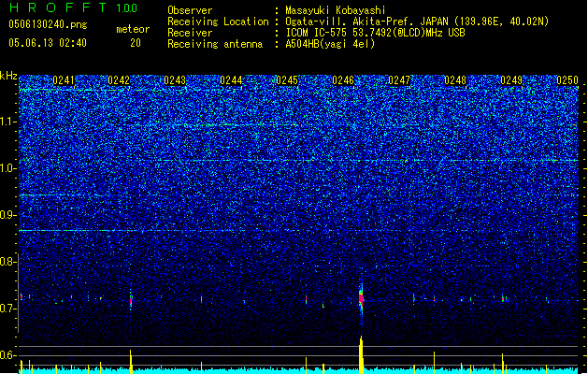The width and height of the screenshot is (588, 374).
Task: Click the tallest yellow power spike after 0246
Action: pos(361,354)
